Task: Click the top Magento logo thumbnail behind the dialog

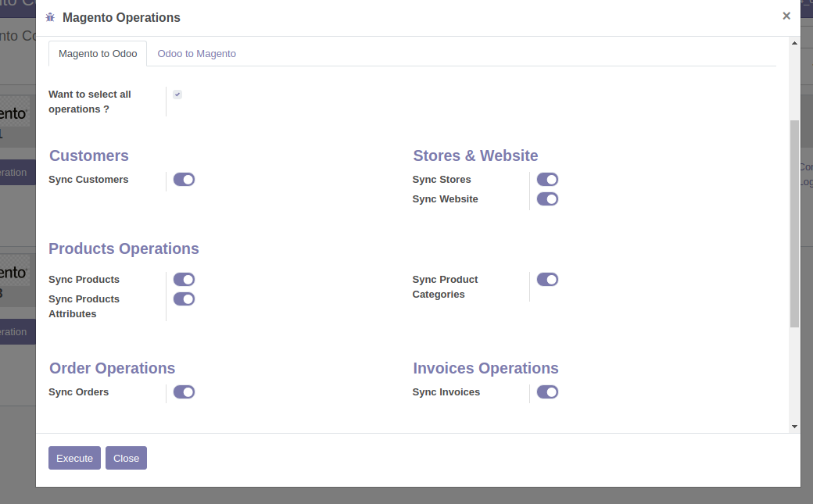Action: pyautogui.click(x=14, y=113)
